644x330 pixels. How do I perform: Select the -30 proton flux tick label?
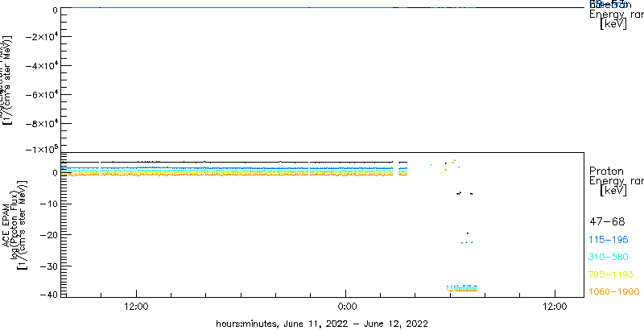coord(48,266)
